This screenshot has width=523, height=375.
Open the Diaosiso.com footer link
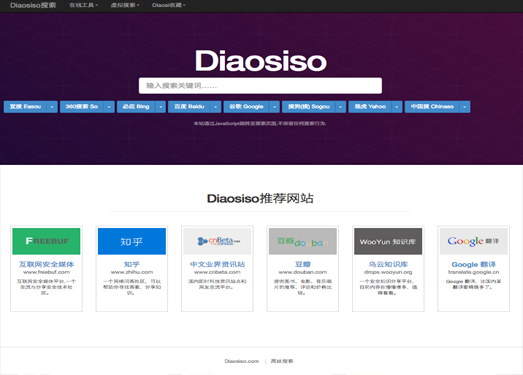(242, 361)
